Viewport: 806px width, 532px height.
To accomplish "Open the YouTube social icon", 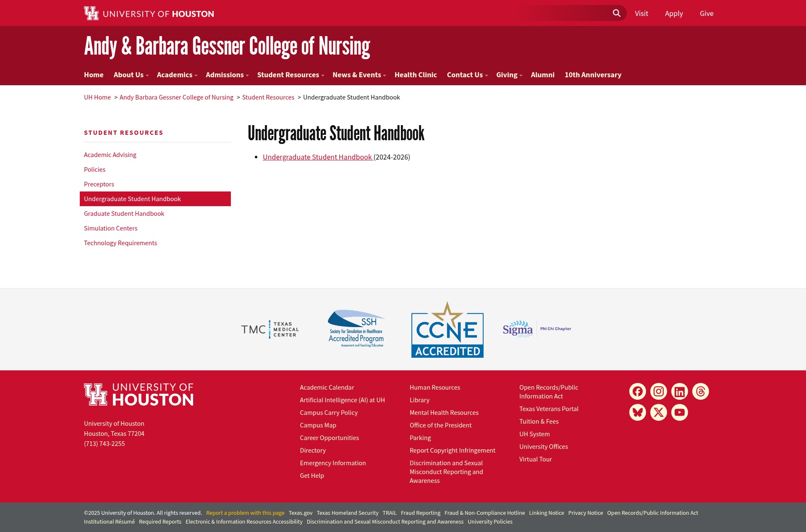I will 680,412.
